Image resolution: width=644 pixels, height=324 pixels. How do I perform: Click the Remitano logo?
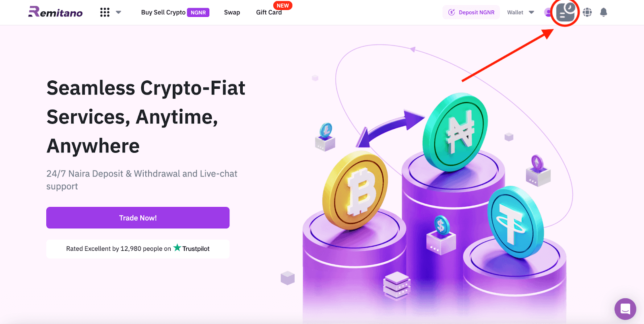[x=55, y=12]
